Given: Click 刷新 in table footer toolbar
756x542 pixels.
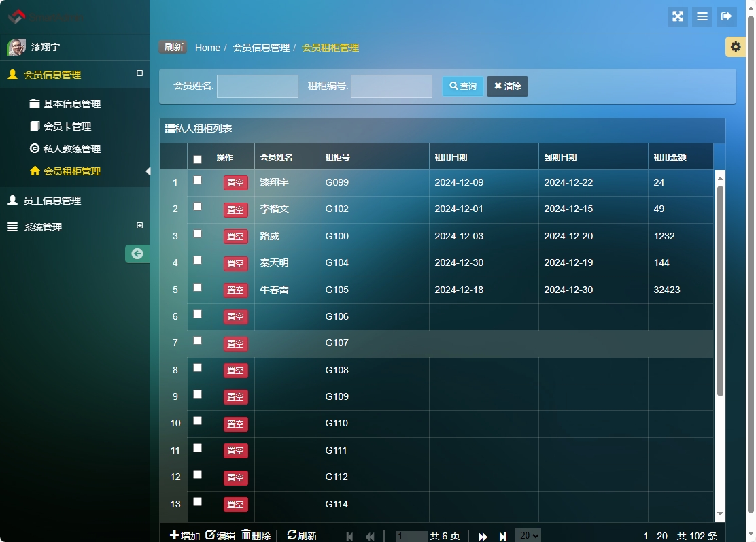Looking at the screenshot, I should (302, 535).
